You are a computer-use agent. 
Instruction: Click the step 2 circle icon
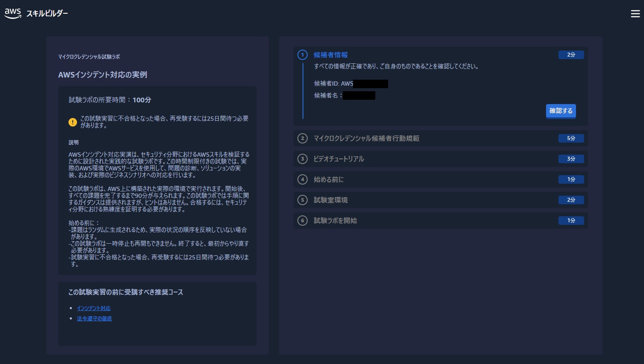pyautogui.click(x=303, y=138)
